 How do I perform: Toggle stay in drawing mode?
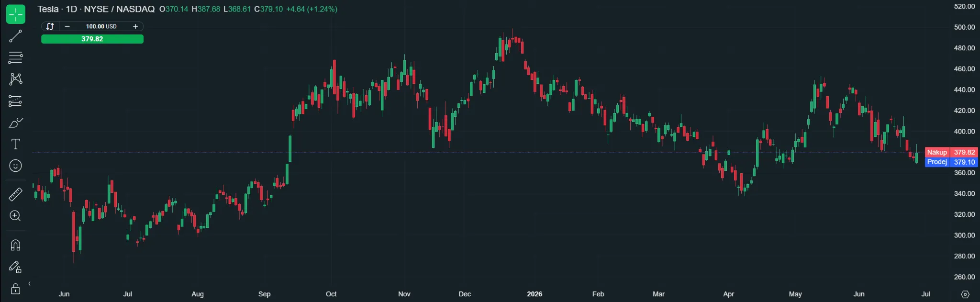click(x=16, y=267)
